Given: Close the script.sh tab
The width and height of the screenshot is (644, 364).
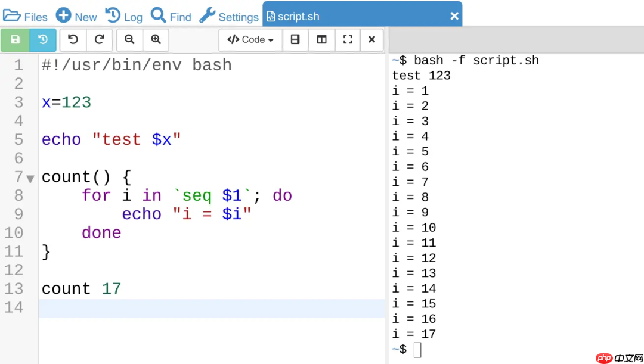Looking at the screenshot, I should pos(454,16).
